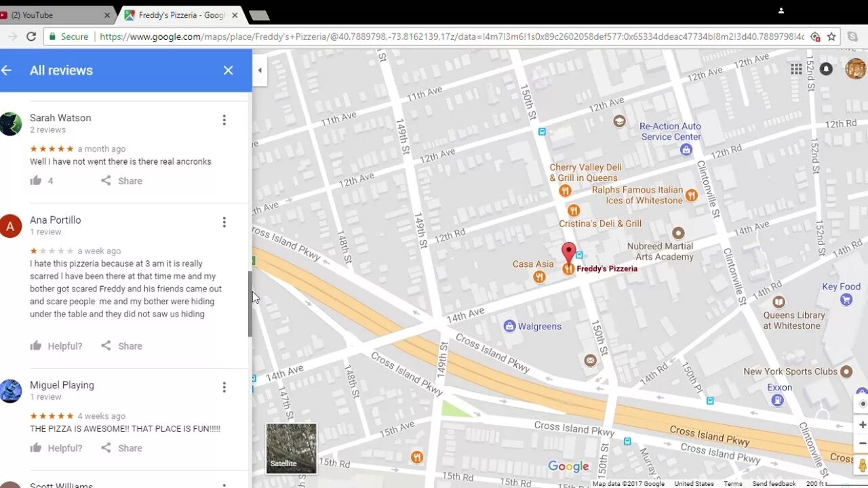Select Exxon gas station marker
The height and width of the screenshot is (488, 868).
pyautogui.click(x=777, y=400)
